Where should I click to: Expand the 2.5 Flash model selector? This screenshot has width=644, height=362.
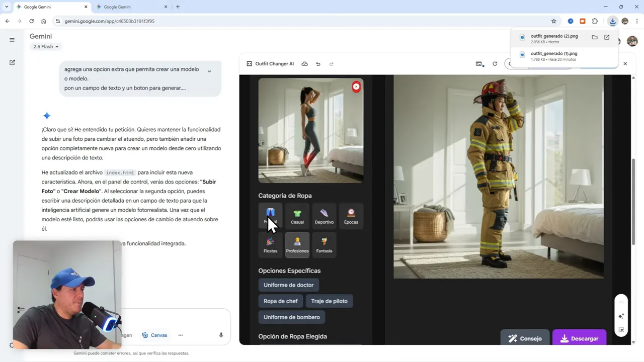tap(46, 46)
